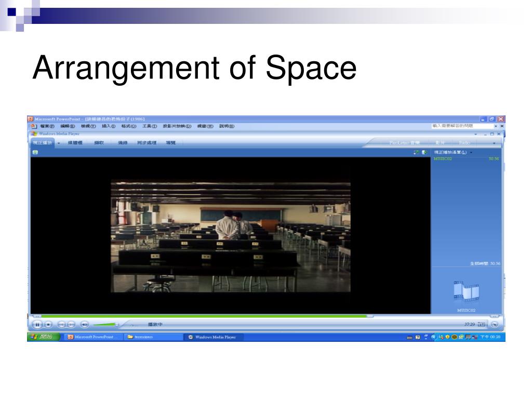Open the 現正播放清單(L) playlist dropdown

(x=453, y=152)
